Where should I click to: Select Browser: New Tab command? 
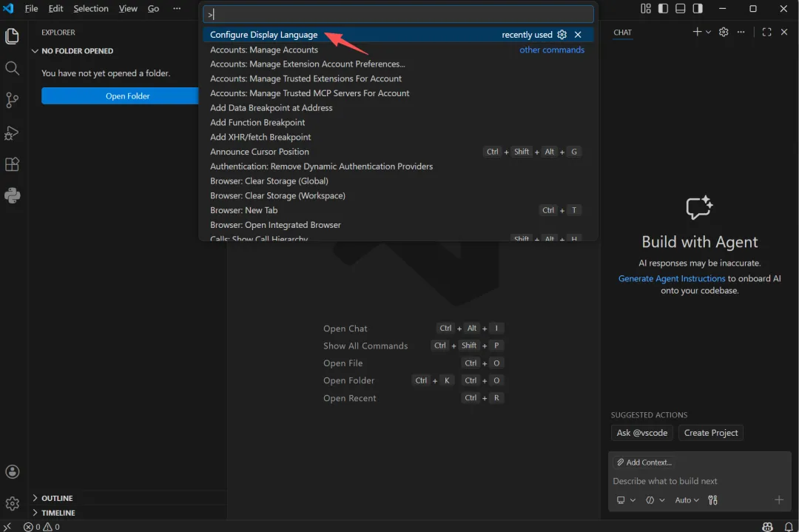[x=398, y=210]
